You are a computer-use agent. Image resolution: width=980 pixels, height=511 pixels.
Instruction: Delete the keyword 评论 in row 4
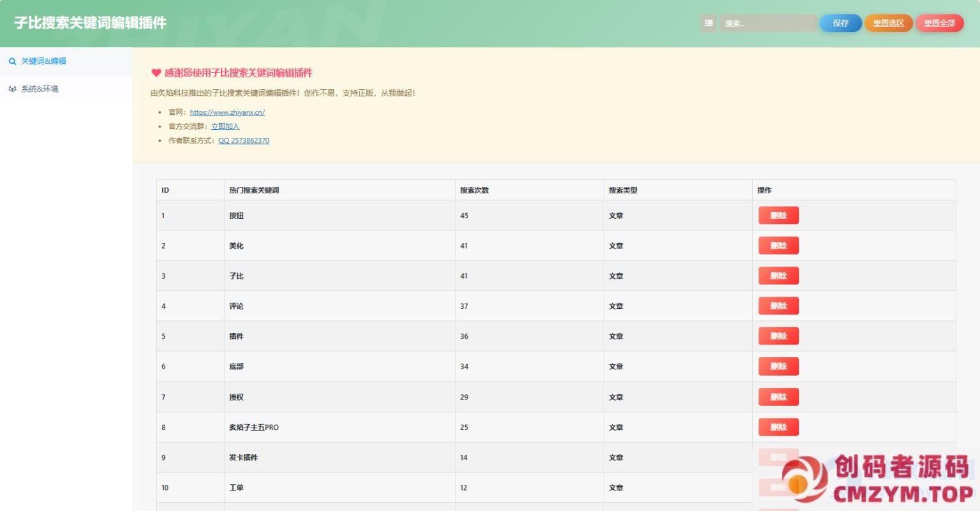pyautogui.click(x=778, y=306)
